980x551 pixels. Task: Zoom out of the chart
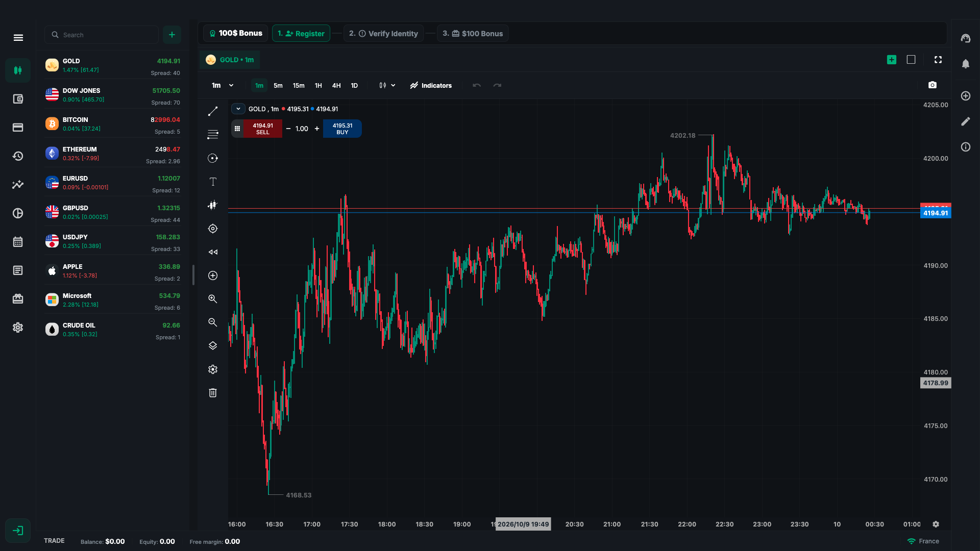pos(213,322)
